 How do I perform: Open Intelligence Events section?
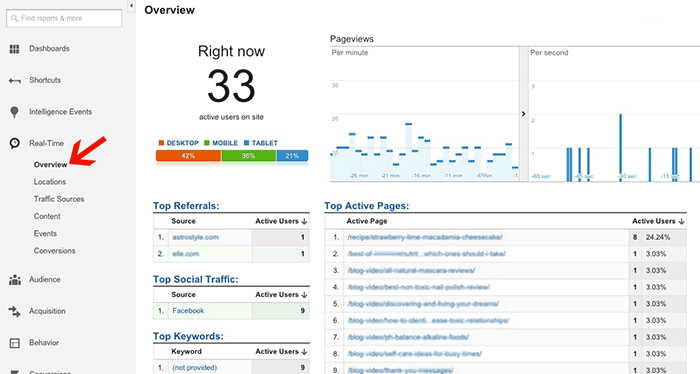tap(60, 112)
